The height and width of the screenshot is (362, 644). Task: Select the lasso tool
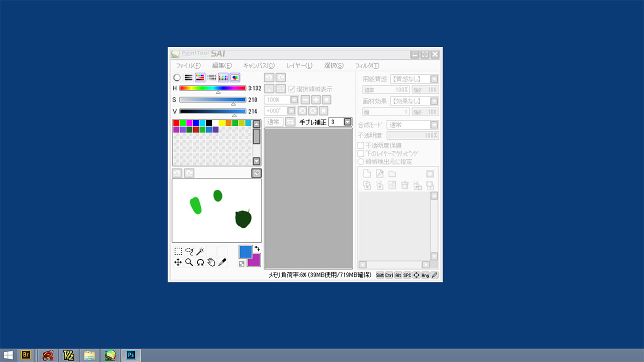point(189,251)
